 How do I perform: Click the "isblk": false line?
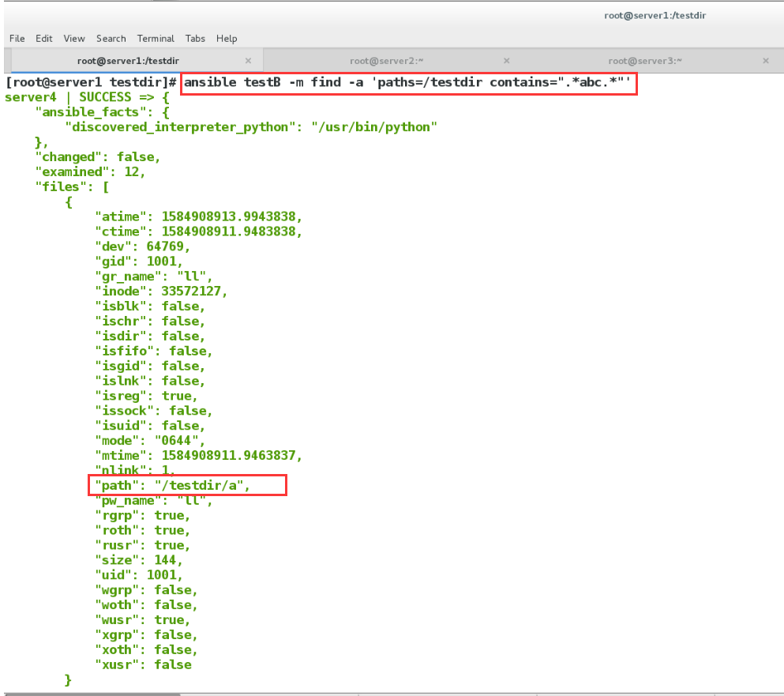150,307
